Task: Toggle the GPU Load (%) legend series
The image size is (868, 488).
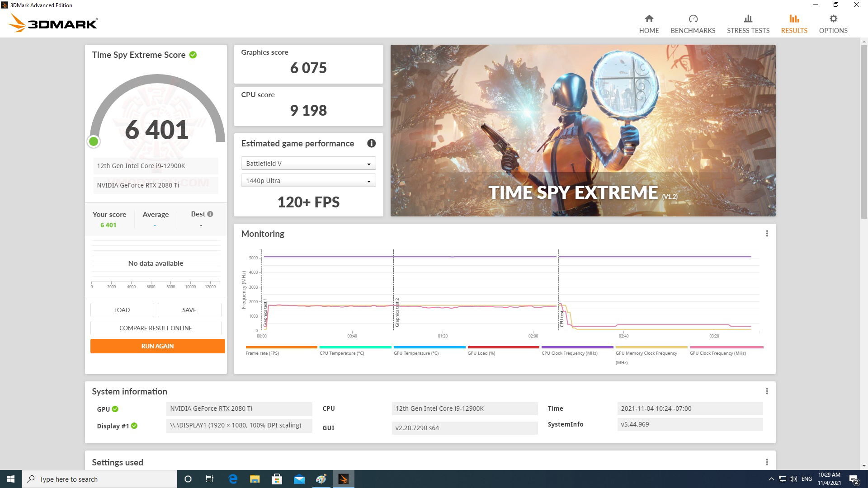Action: (481, 353)
